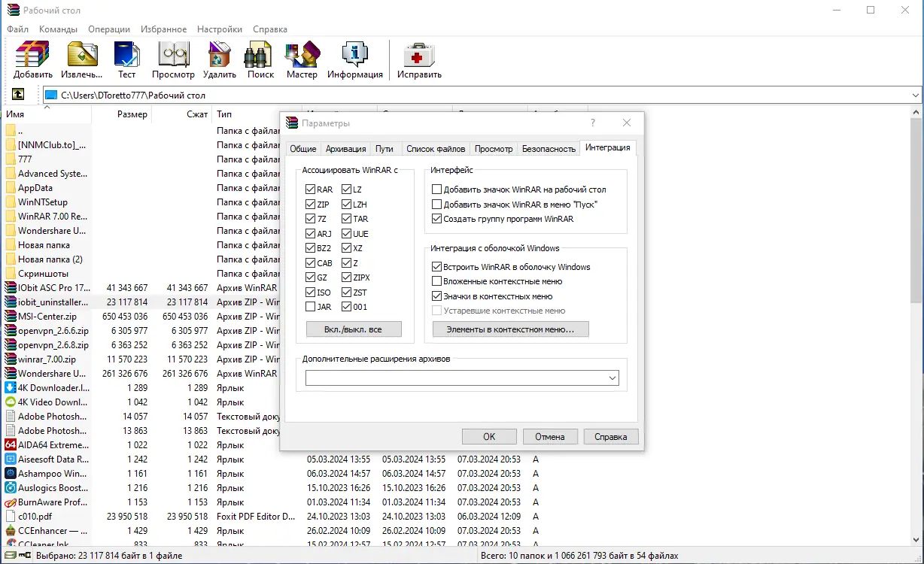Expand the address bar path dropdown arrow
This screenshot has height=564, width=924.
(x=915, y=96)
